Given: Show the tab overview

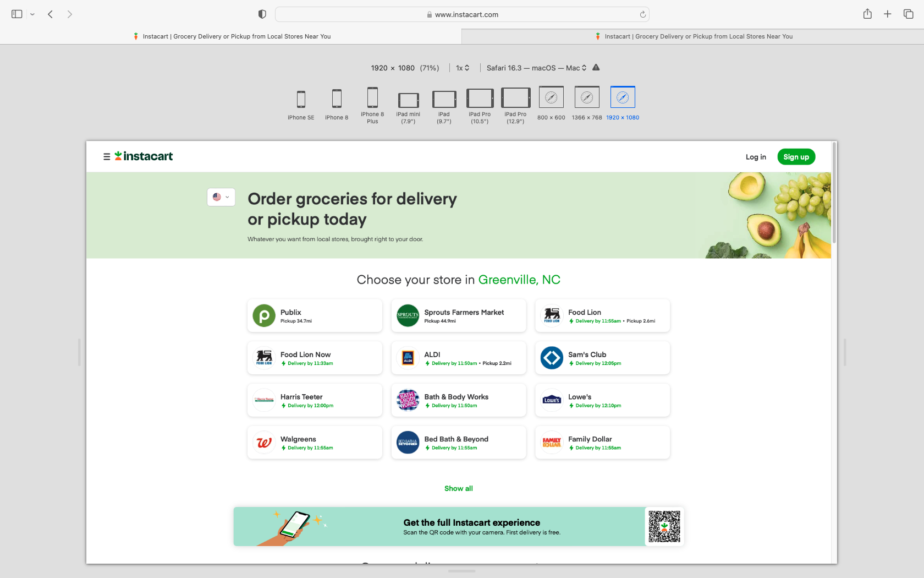Looking at the screenshot, I should coord(908,14).
